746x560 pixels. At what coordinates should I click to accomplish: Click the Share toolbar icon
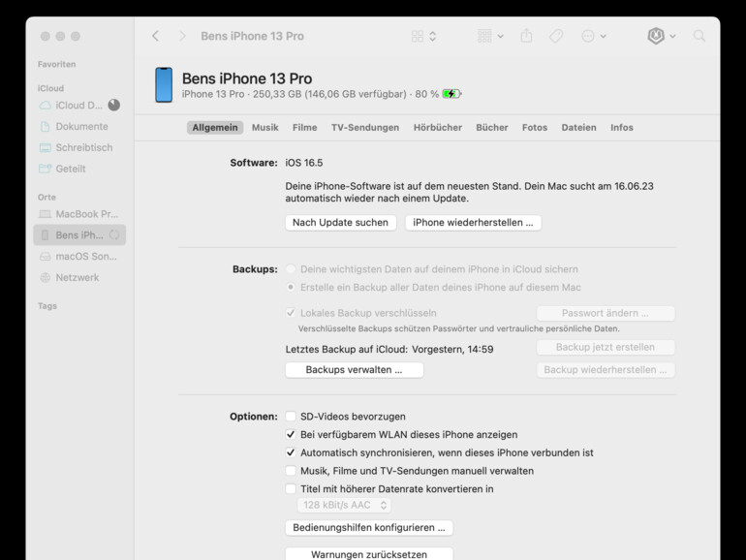point(526,36)
